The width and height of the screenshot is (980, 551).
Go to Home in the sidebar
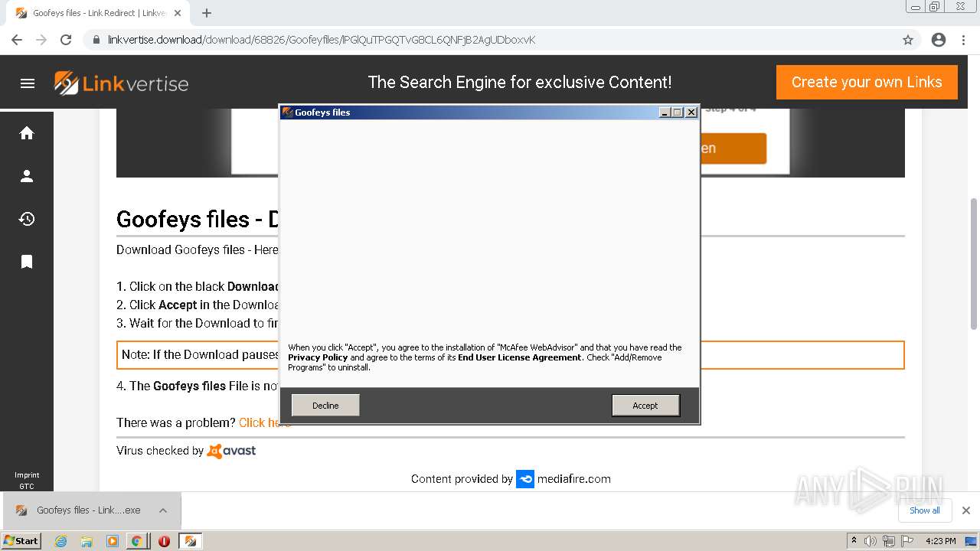(x=27, y=133)
